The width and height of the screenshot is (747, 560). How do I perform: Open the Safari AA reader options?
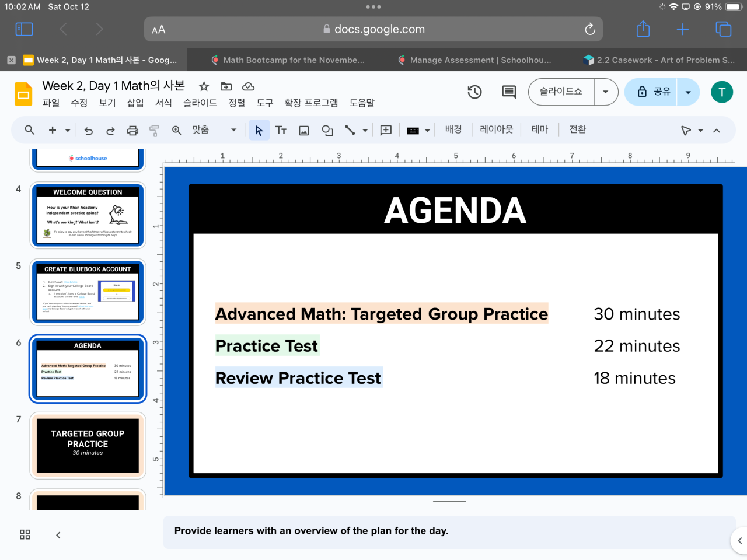coord(159,30)
